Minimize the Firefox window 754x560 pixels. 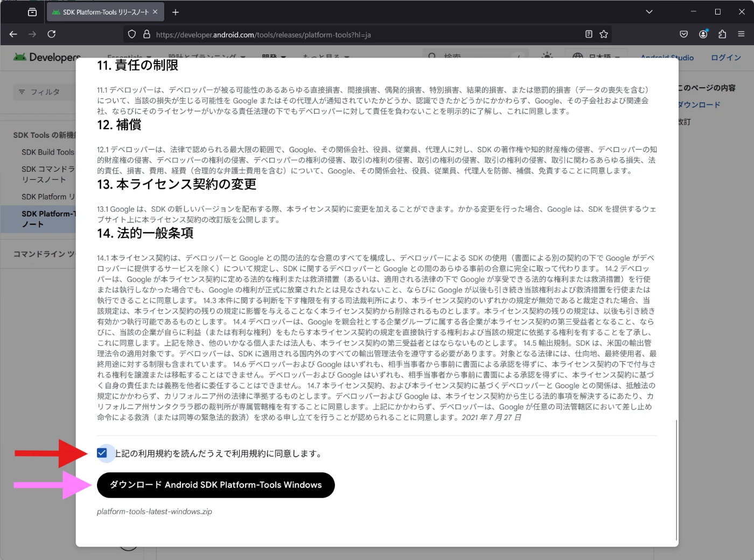point(693,12)
